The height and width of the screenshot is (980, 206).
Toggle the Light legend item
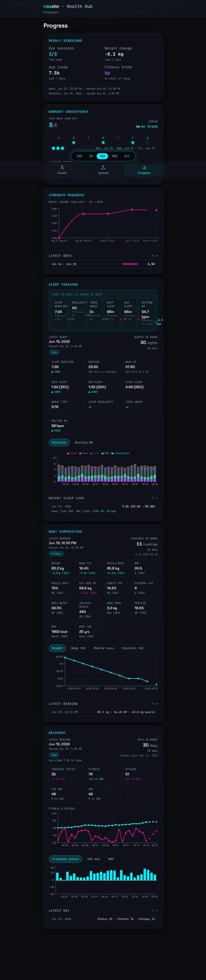coord(95,453)
